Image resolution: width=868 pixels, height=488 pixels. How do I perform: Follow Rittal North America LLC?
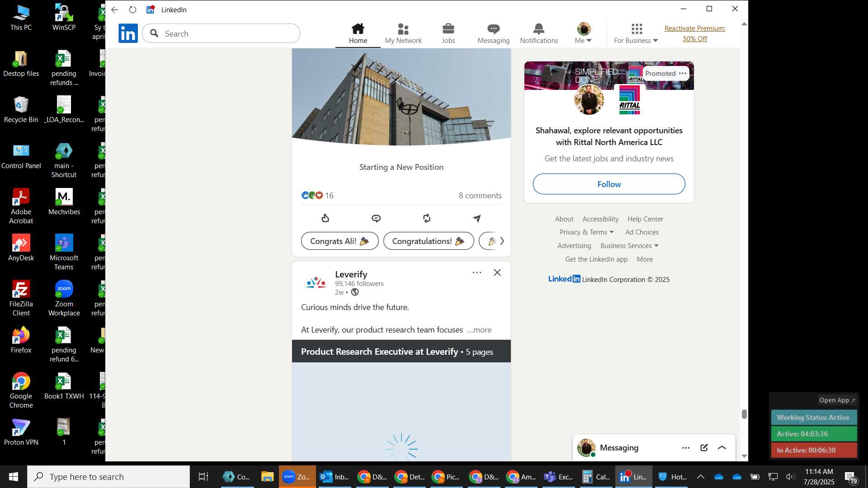pyautogui.click(x=609, y=184)
